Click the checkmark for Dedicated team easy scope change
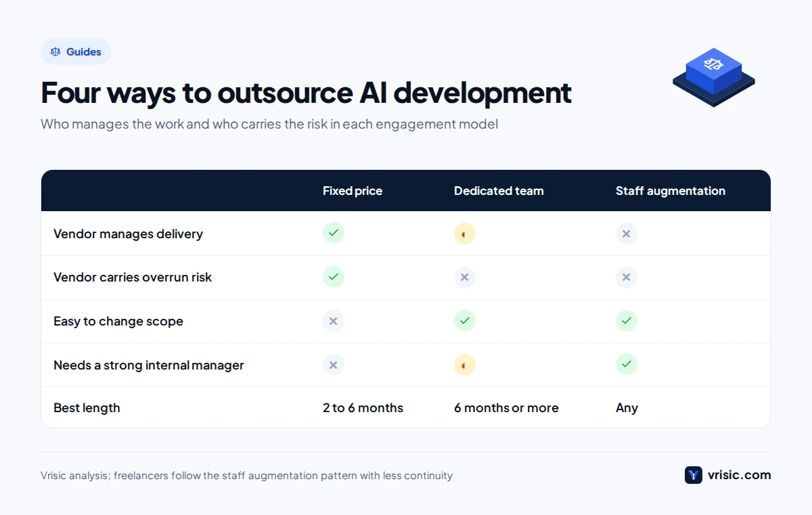 (464, 321)
